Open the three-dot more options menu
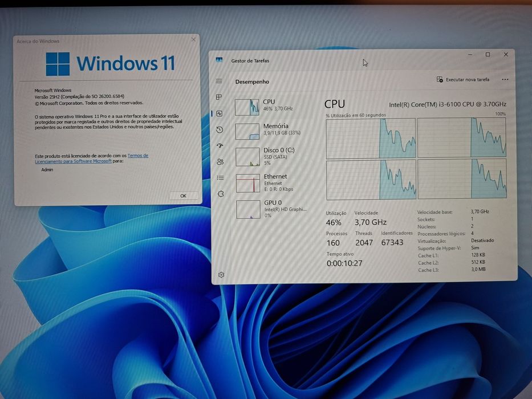Image resolution: width=532 pixels, height=399 pixels. pos(505,79)
